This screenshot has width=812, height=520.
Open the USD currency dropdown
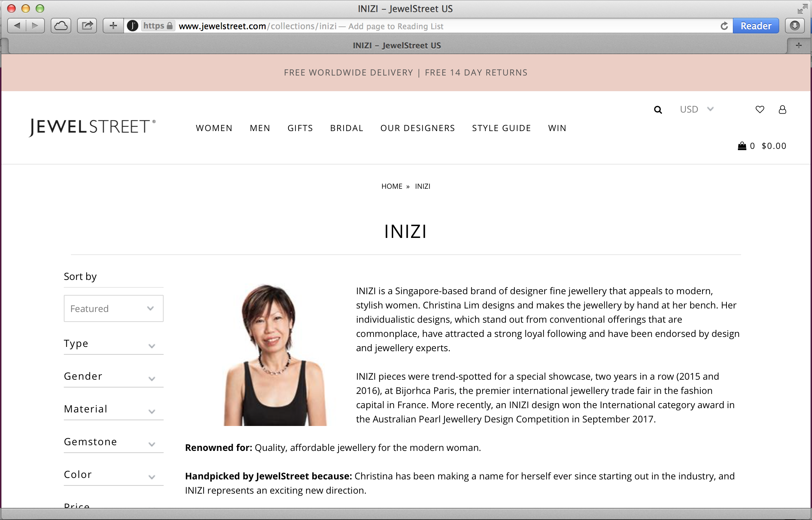697,109
